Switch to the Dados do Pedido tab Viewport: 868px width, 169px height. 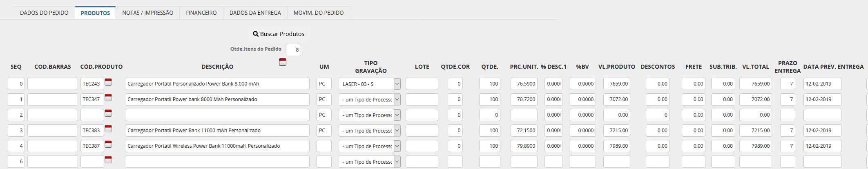click(44, 13)
